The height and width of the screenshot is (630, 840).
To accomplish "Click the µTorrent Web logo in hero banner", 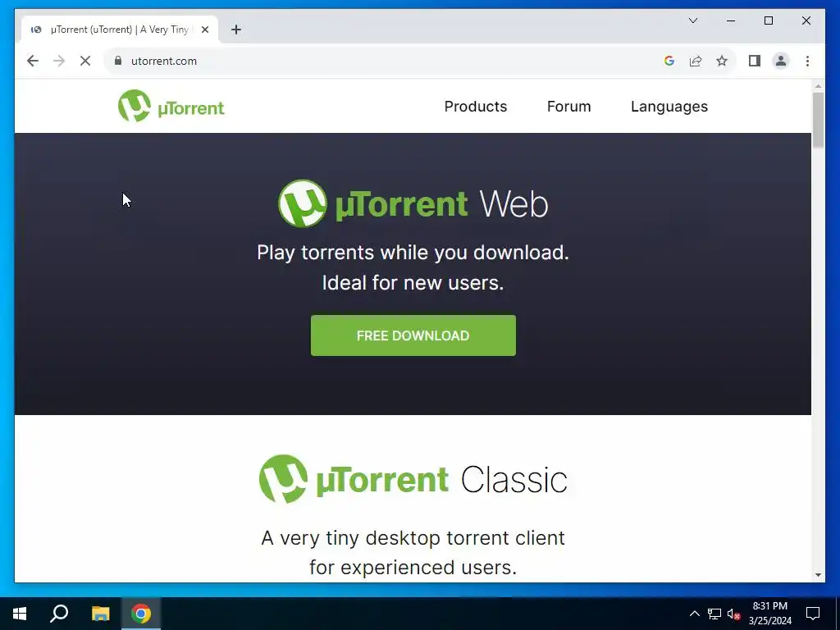I will (413, 203).
